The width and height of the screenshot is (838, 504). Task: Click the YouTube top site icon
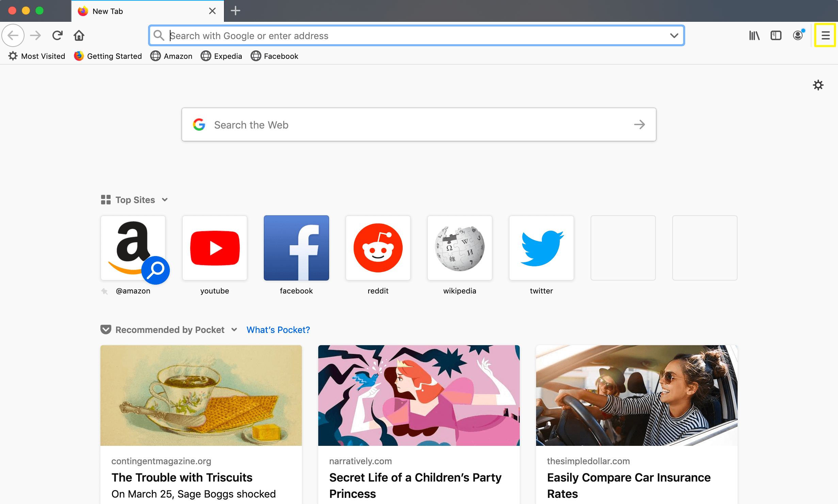point(214,248)
